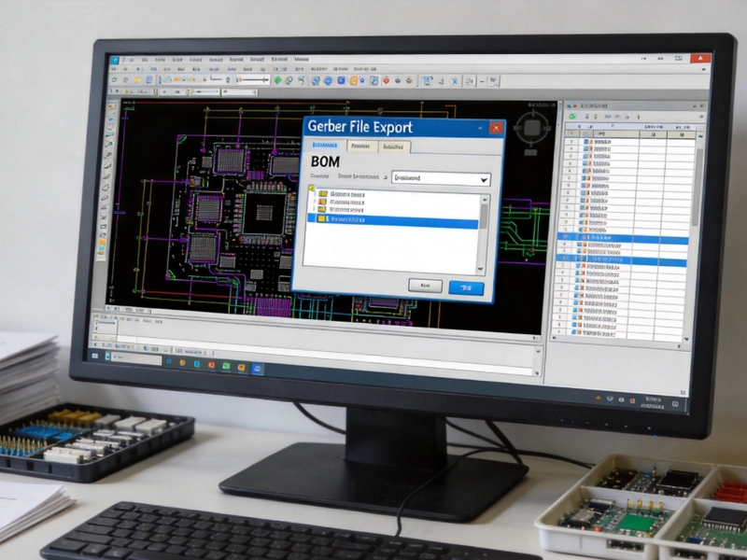The image size is (747, 560).
Task: Click the brown icon right of the red toolbar icon
Action: [x=409, y=81]
